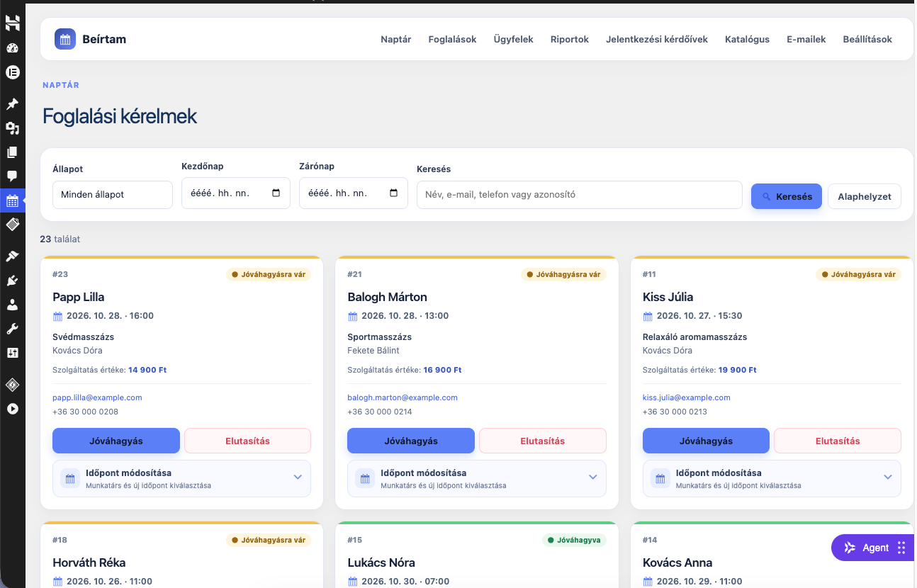Open Jelentkezési kérdőívek in the top menu
The width and height of the screenshot is (917, 588).
point(657,40)
